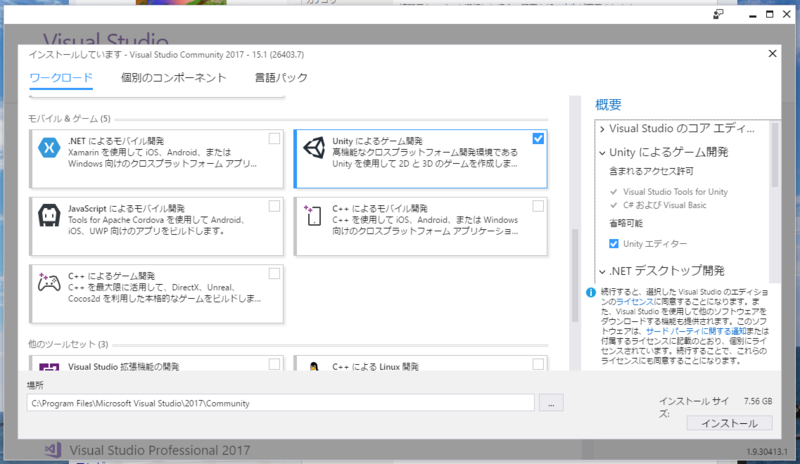800x464 pixels.
Task: Enable the C++ によるモバイル開発 checkbox
Action: click(538, 206)
